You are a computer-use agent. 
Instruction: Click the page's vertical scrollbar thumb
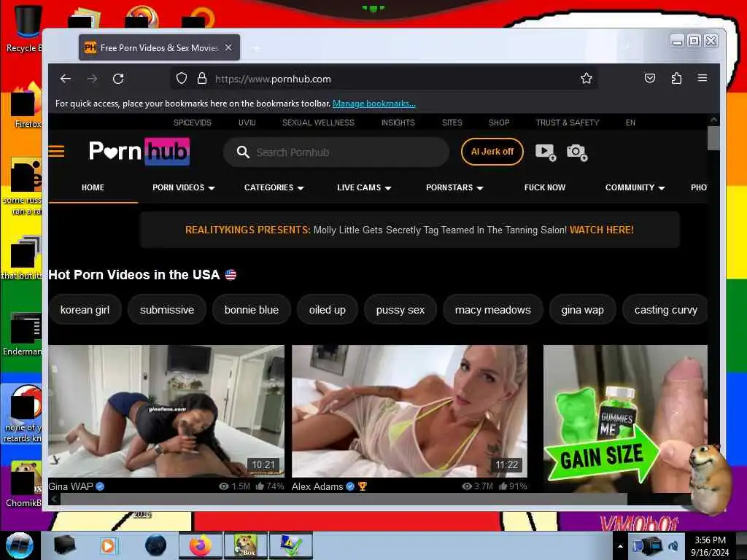point(713,138)
